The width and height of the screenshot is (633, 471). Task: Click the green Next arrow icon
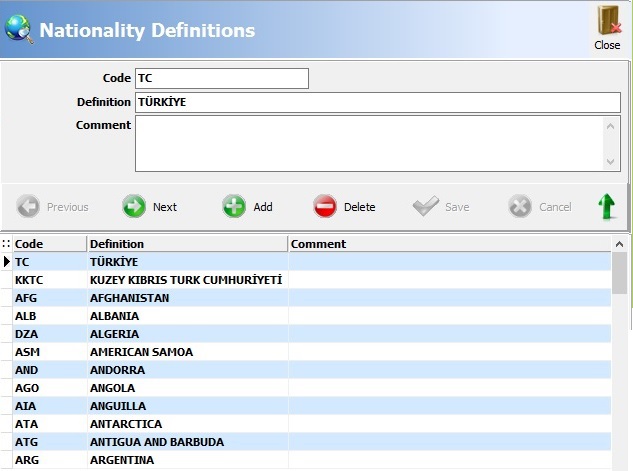point(134,206)
